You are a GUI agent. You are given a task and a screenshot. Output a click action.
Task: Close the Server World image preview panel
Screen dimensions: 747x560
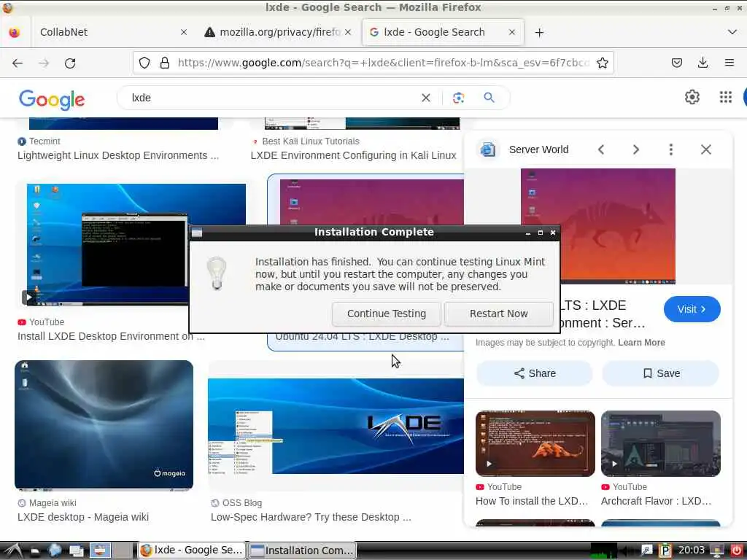(705, 149)
